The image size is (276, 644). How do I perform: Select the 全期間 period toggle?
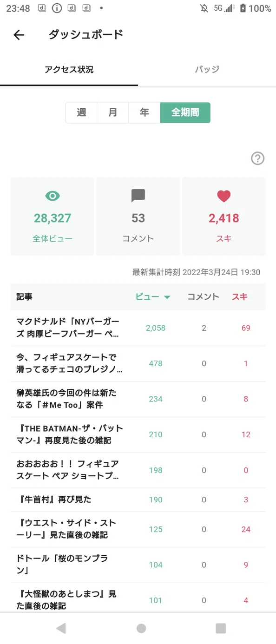pyautogui.click(x=185, y=112)
